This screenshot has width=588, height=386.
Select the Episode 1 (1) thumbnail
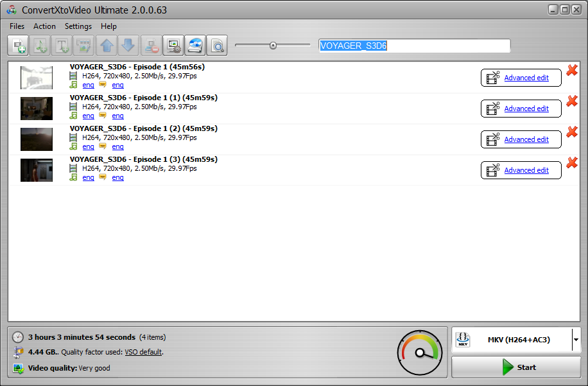coord(37,109)
